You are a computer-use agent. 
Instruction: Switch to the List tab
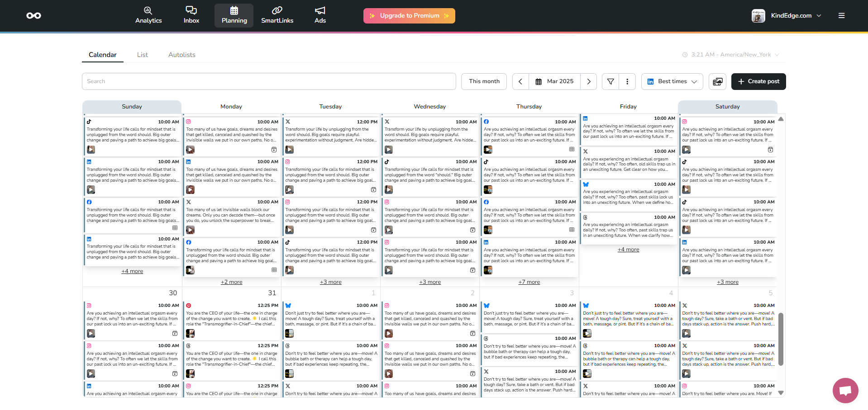(x=143, y=55)
